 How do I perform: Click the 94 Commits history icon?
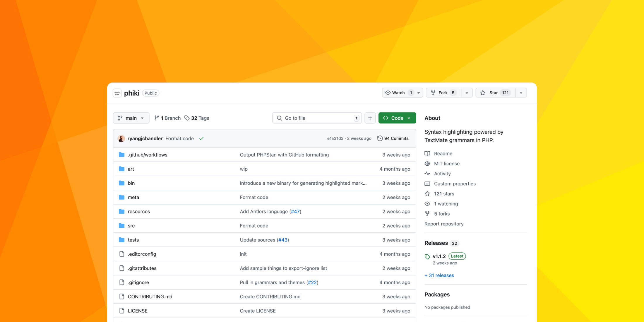pyautogui.click(x=380, y=138)
